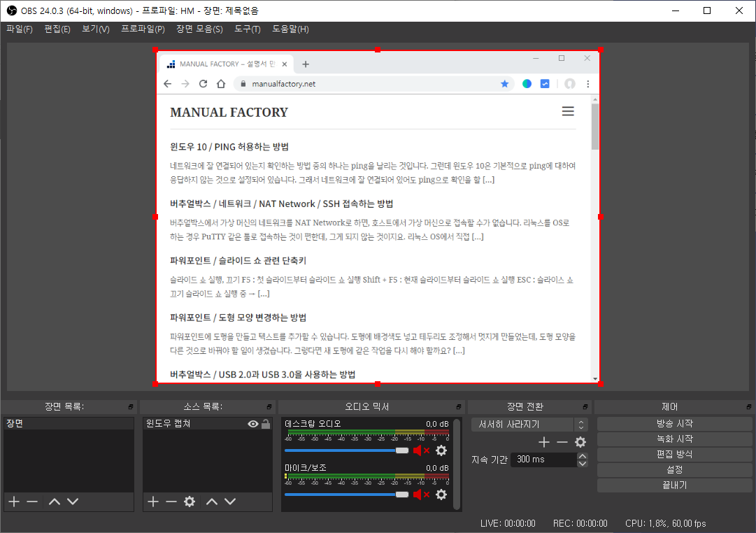
Task: Click the browser home icon in the preview
Action: pos(221,84)
